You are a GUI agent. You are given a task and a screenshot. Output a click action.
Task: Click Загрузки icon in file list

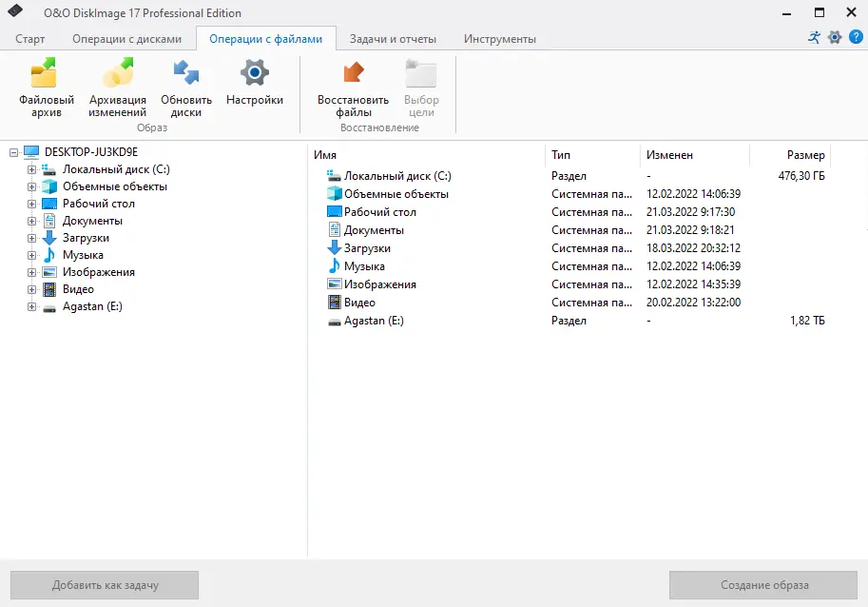[334, 247]
